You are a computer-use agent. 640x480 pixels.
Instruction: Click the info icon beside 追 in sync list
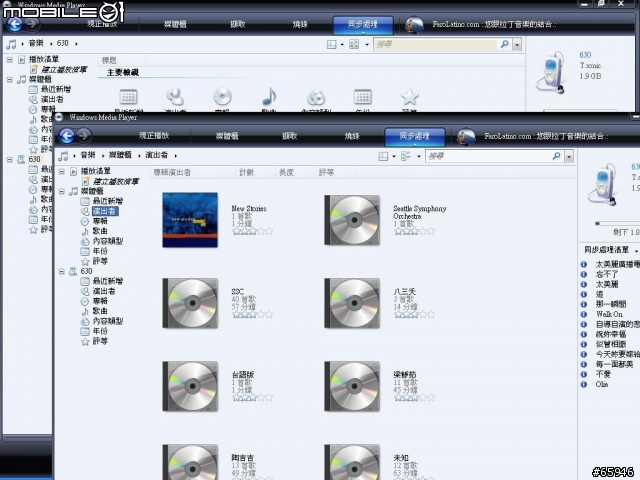584,294
